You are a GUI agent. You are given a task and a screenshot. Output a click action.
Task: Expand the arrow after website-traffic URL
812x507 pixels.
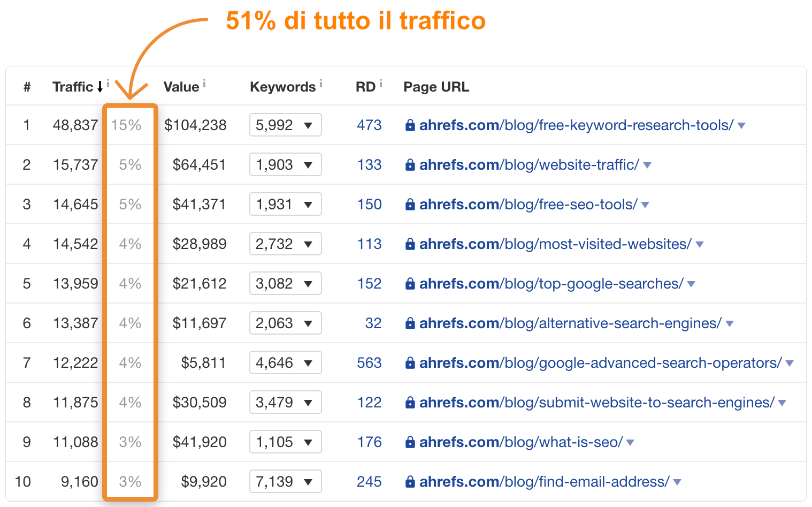click(647, 165)
